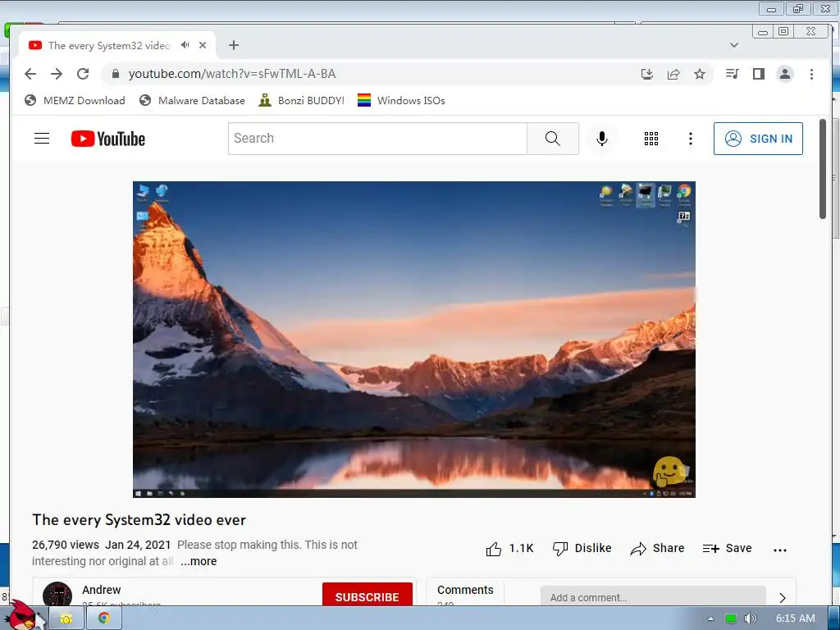Mute tab using speaker icon on tab
The image size is (840, 630).
tap(185, 45)
